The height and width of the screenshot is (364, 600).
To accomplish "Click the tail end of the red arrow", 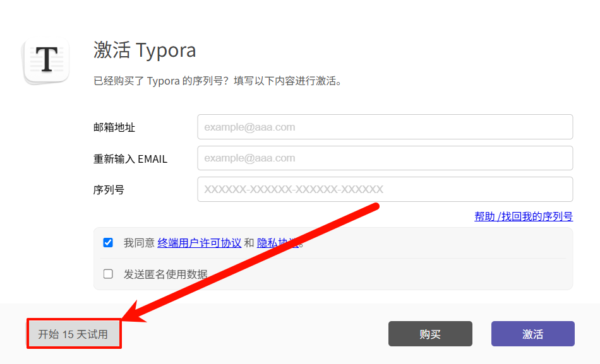I will click(375, 206).
